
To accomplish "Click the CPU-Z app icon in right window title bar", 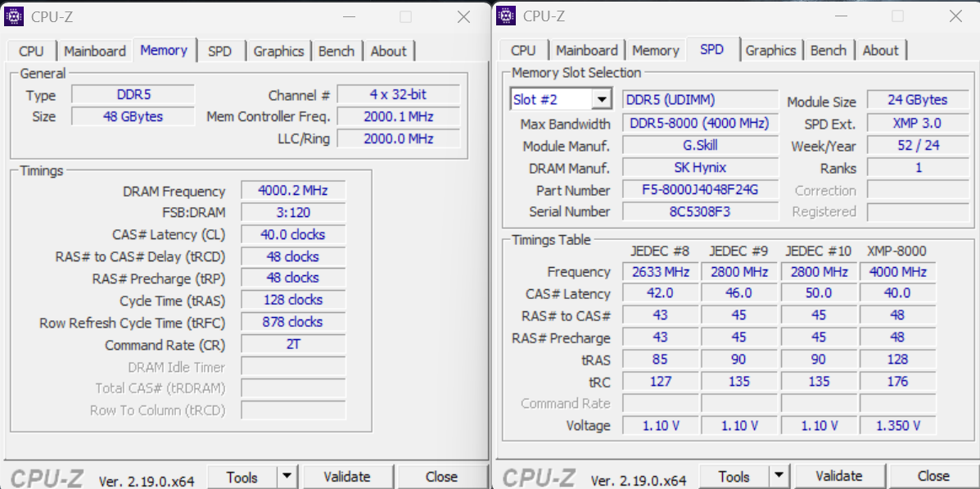I will click(x=506, y=16).
